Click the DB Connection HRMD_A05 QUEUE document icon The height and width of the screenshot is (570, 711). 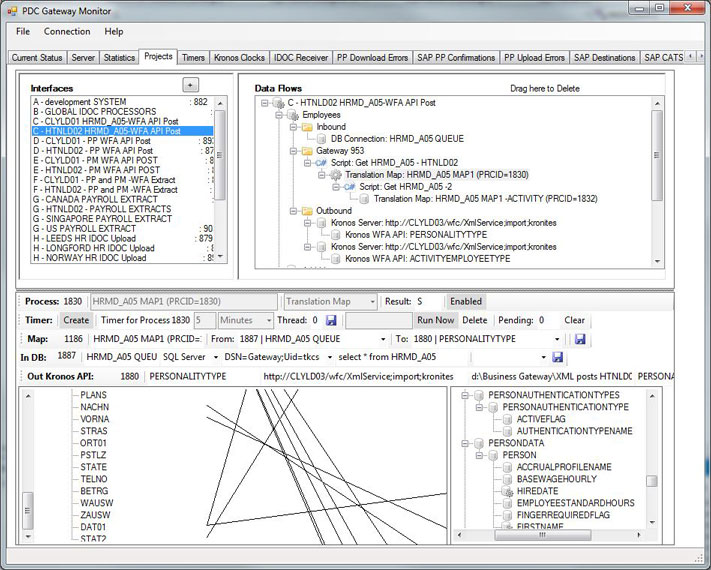pyautogui.click(x=322, y=139)
